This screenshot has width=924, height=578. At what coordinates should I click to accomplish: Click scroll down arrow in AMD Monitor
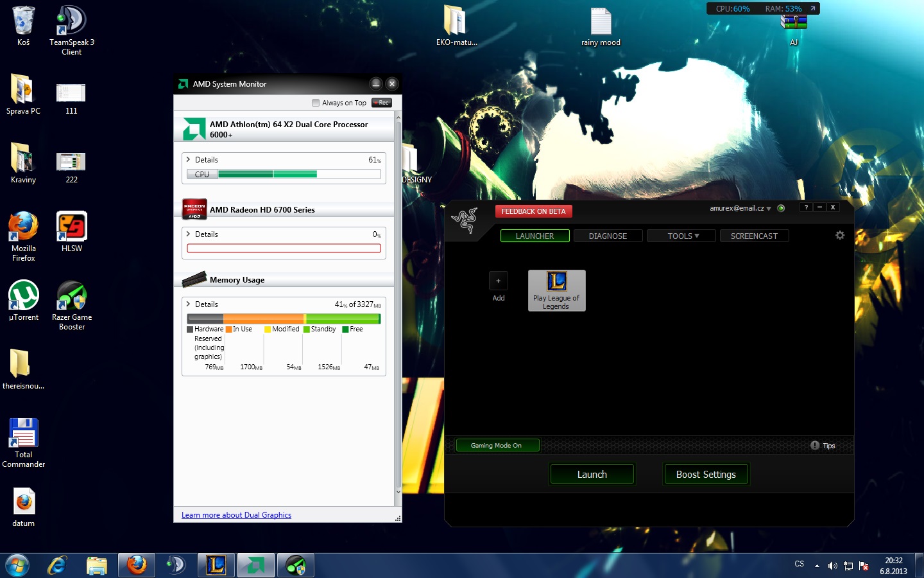click(398, 492)
